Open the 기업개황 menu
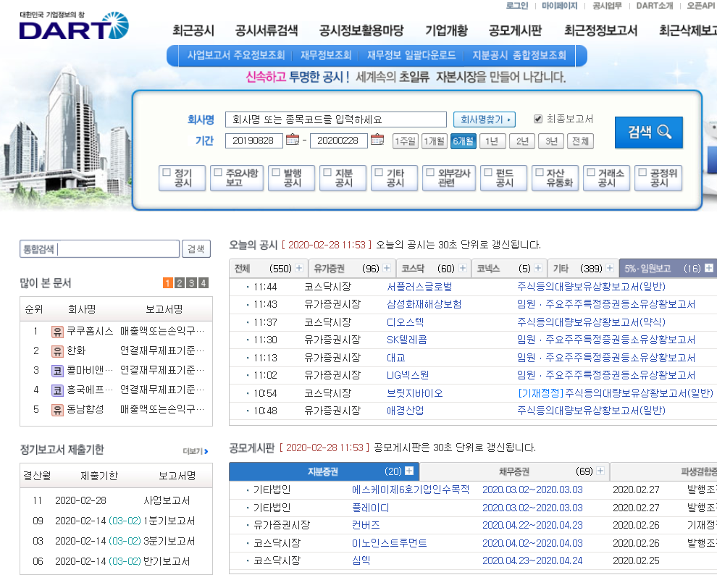The width and height of the screenshot is (717, 588). tap(446, 30)
